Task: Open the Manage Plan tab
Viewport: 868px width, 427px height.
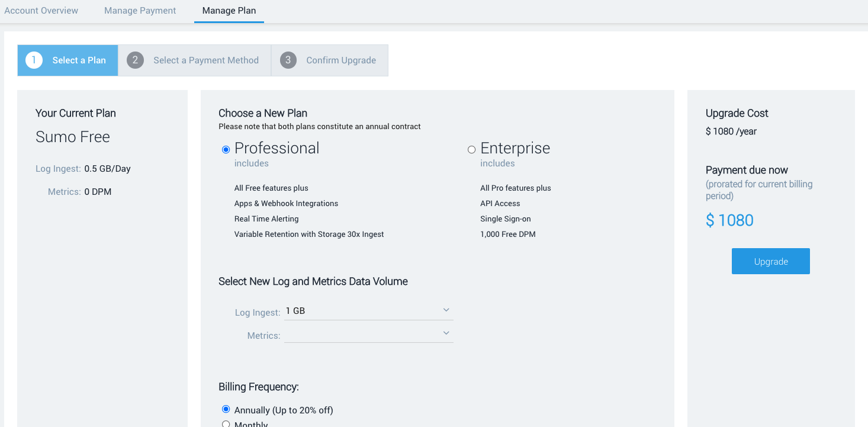Action: 229,10
